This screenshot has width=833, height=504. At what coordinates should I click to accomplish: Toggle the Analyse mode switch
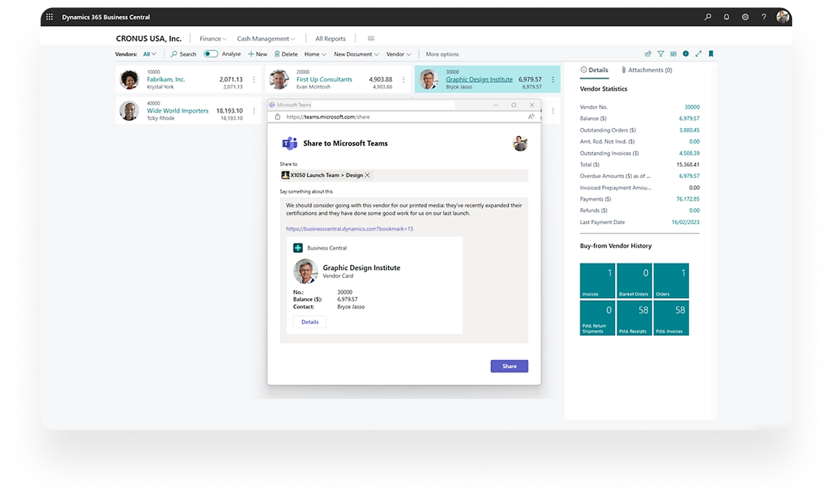tap(211, 54)
